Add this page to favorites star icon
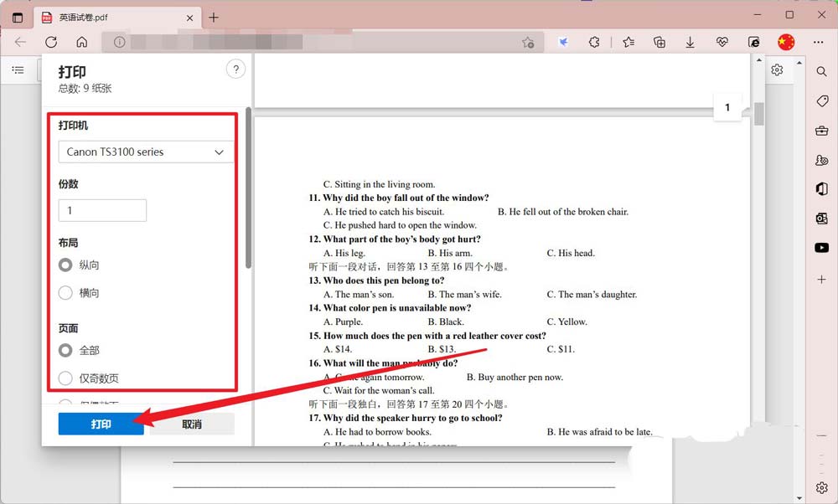Image resolution: width=838 pixels, height=504 pixels. tap(528, 42)
